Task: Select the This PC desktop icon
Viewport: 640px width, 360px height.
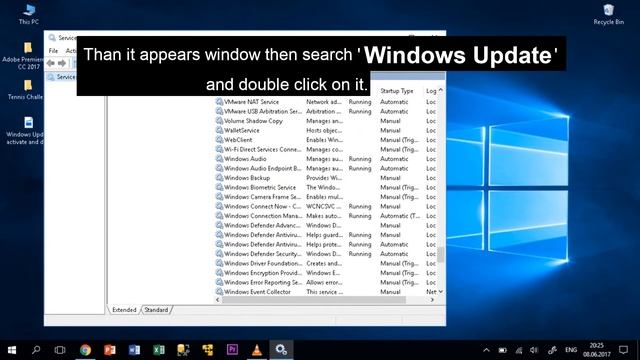Action: tap(29, 14)
